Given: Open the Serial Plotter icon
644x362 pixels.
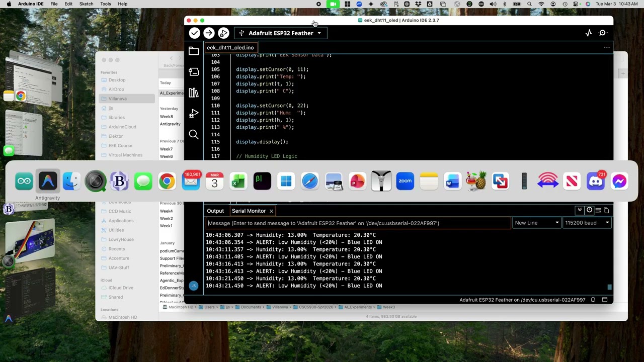Looking at the screenshot, I should [589, 33].
